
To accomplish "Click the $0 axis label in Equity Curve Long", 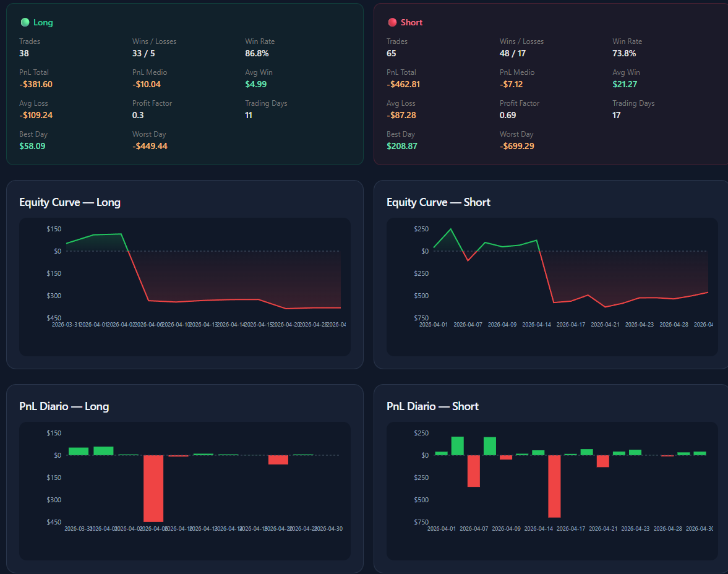I will tap(58, 251).
